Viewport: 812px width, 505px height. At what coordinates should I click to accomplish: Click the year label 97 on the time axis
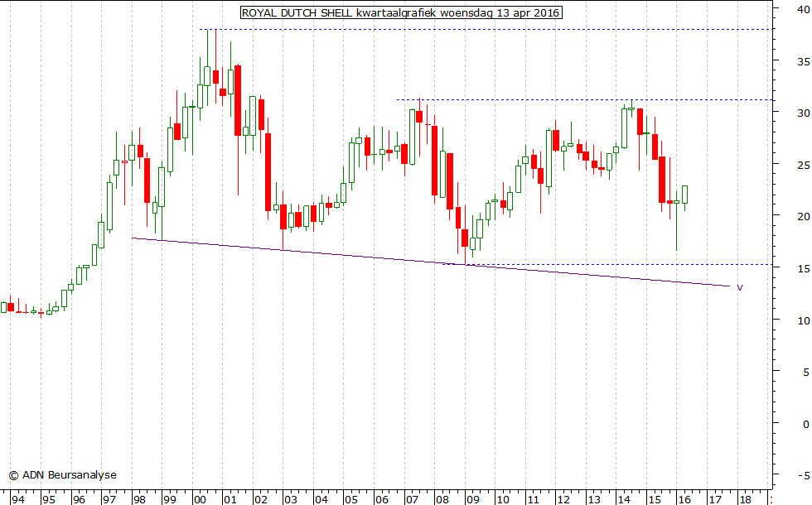(x=109, y=500)
